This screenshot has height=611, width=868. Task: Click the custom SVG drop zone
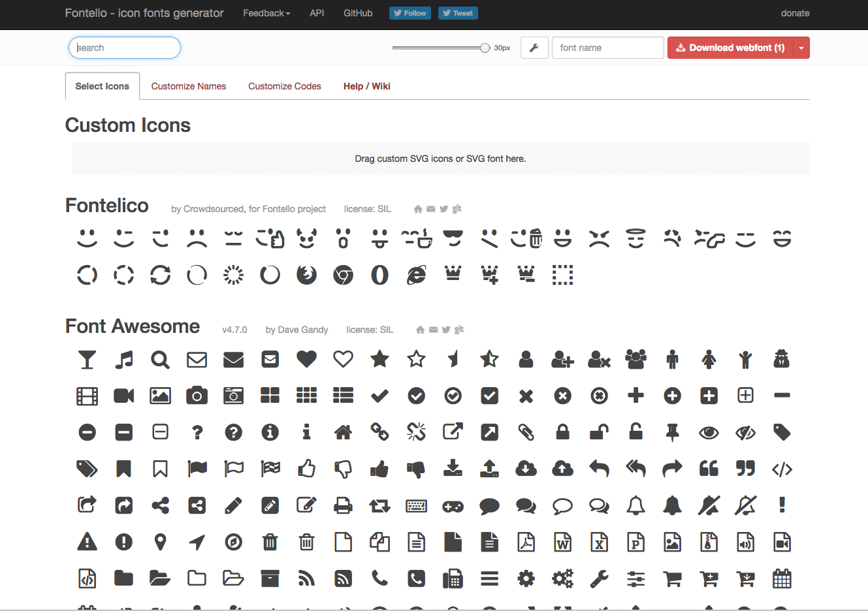440,159
